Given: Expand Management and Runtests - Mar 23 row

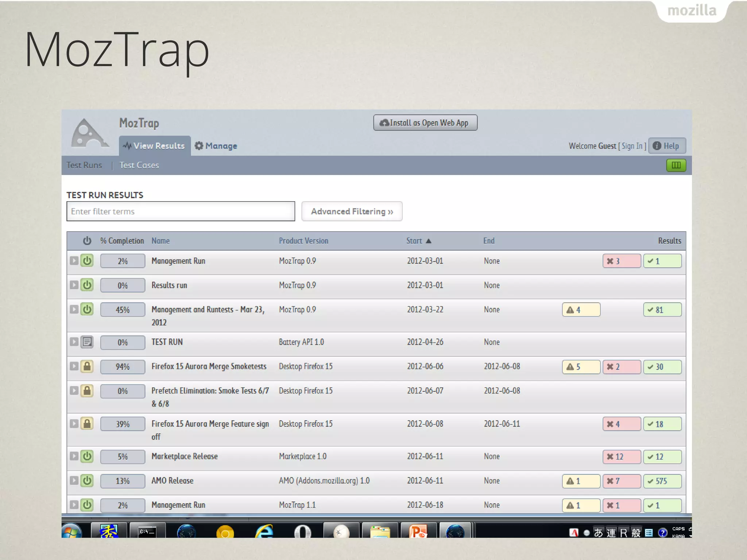Looking at the screenshot, I should (74, 309).
